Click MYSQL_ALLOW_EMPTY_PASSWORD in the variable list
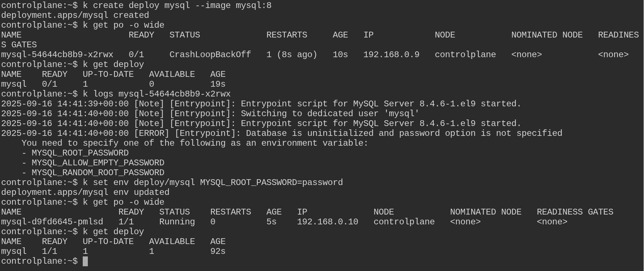The image size is (644, 271). pyautogui.click(x=98, y=163)
